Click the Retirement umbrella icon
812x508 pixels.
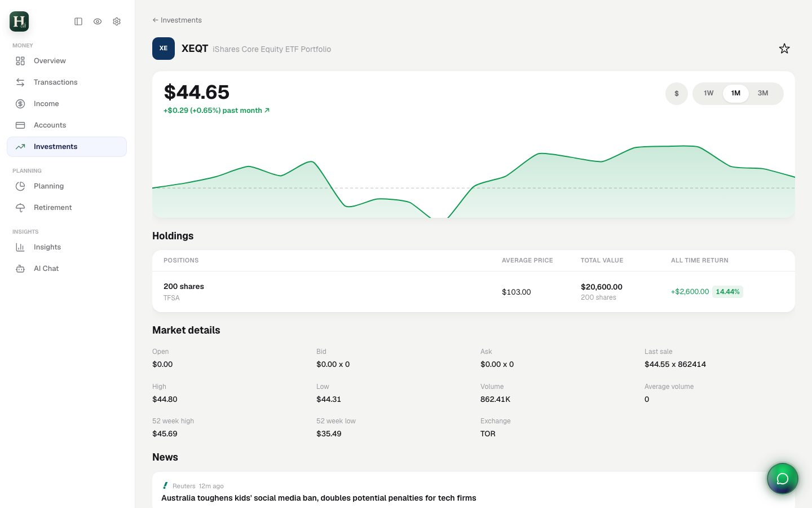(20, 208)
